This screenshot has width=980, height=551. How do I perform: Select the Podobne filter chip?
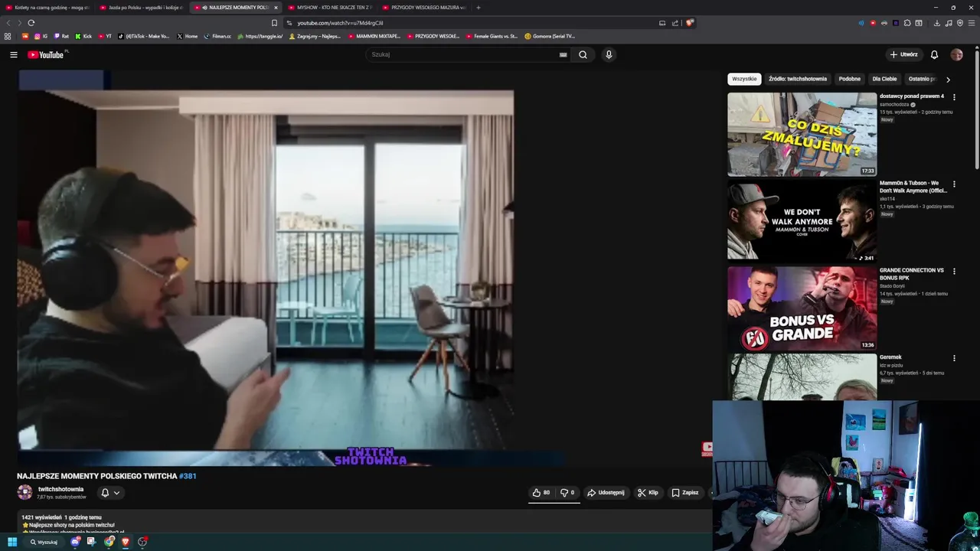point(849,79)
